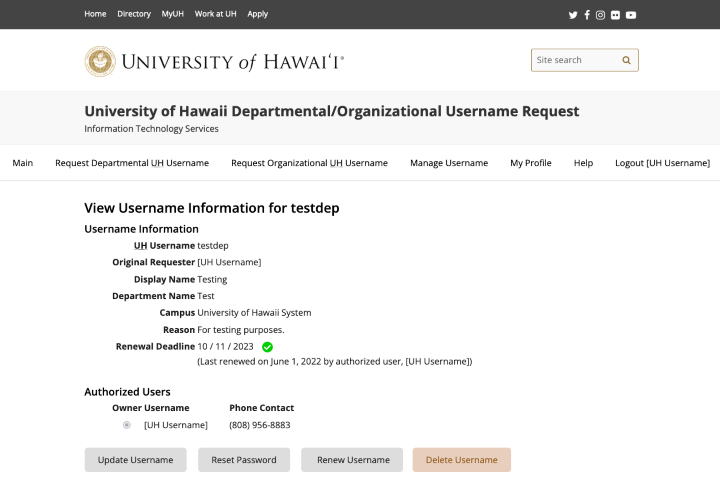Open Request Organizational UH Username page
The width and height of the screenshot is (720, 492).
[x=309, y=163]
